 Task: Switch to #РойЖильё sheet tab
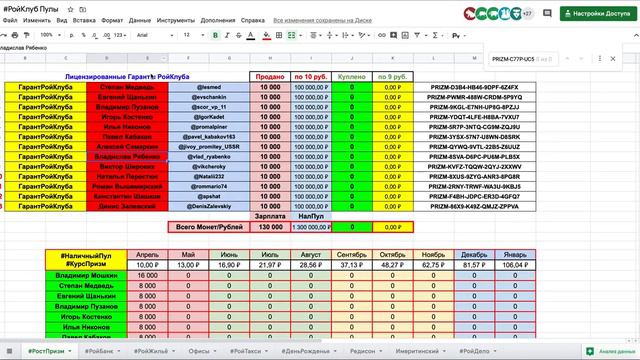coord(154,351)
